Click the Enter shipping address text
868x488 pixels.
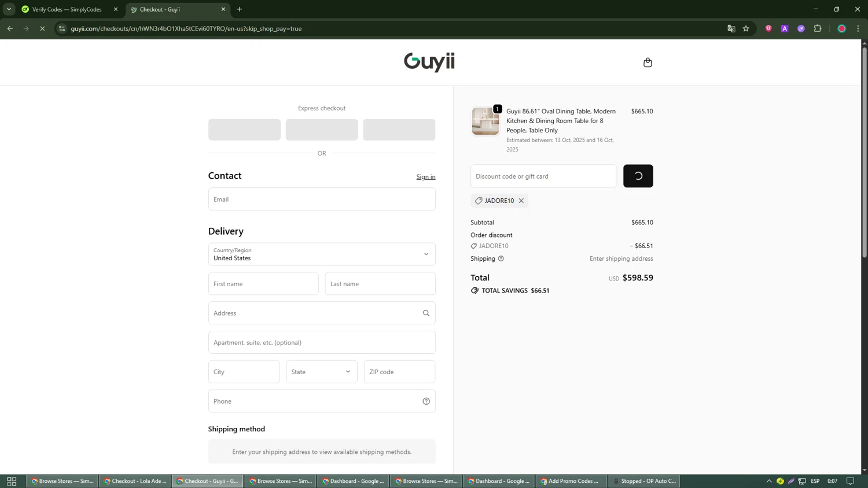(x=621, y=258)
